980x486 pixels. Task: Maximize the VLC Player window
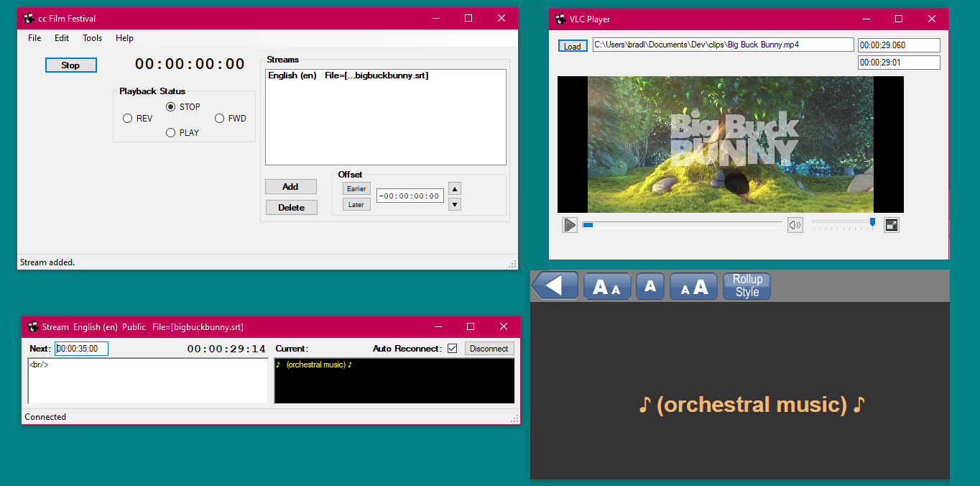click(898, 19)
